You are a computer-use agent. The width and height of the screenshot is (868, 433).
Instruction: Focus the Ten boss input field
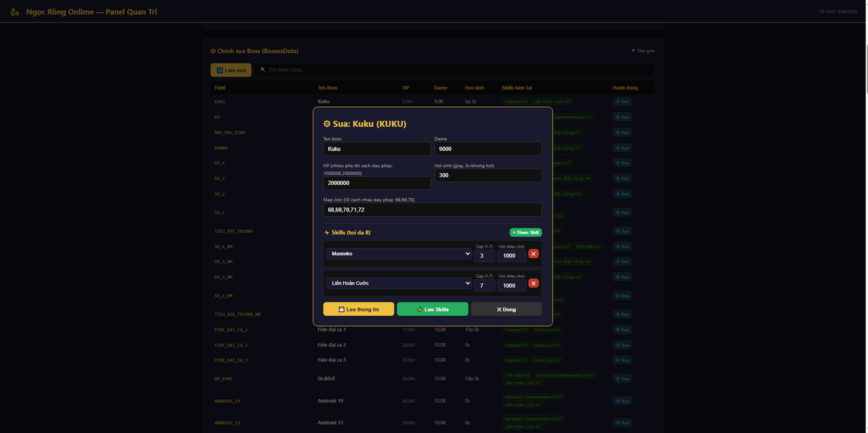click(x=377, y=148)
